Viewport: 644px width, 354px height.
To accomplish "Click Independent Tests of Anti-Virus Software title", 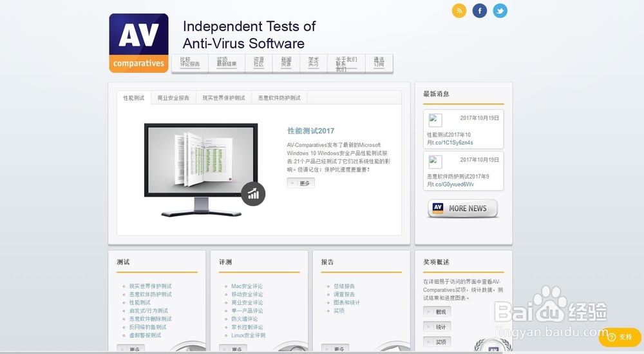I will 249,35.
